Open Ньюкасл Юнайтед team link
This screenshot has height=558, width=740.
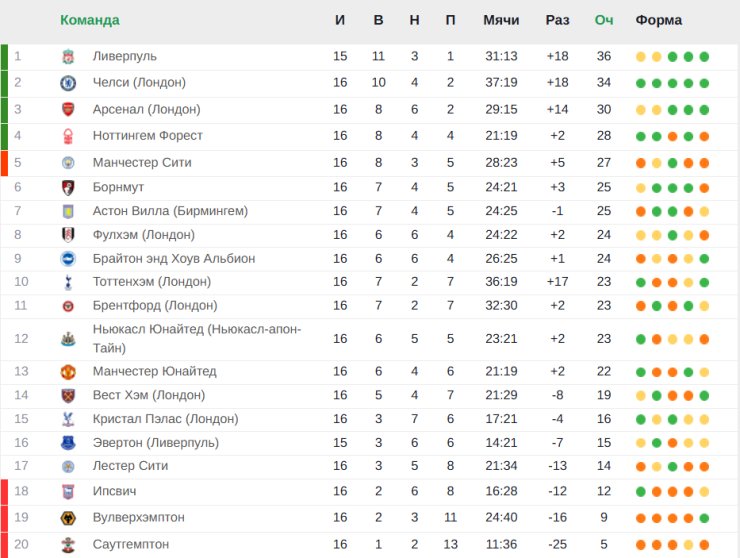(197, 338)
